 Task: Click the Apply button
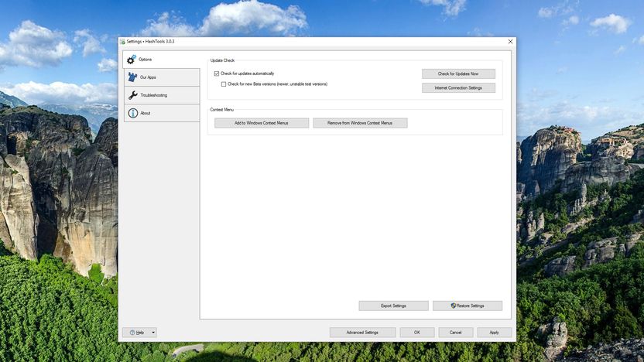pyautogui.click(x=495, y=333)
